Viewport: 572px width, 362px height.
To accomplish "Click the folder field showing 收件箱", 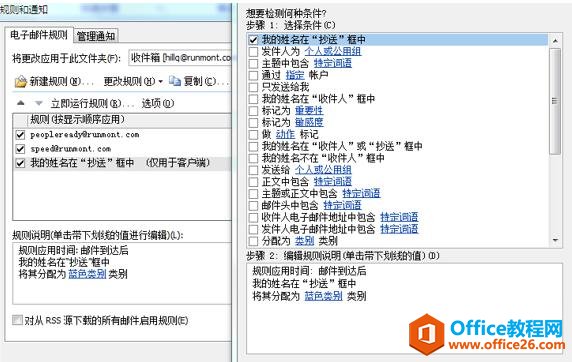I will click(x=180, y=58).
